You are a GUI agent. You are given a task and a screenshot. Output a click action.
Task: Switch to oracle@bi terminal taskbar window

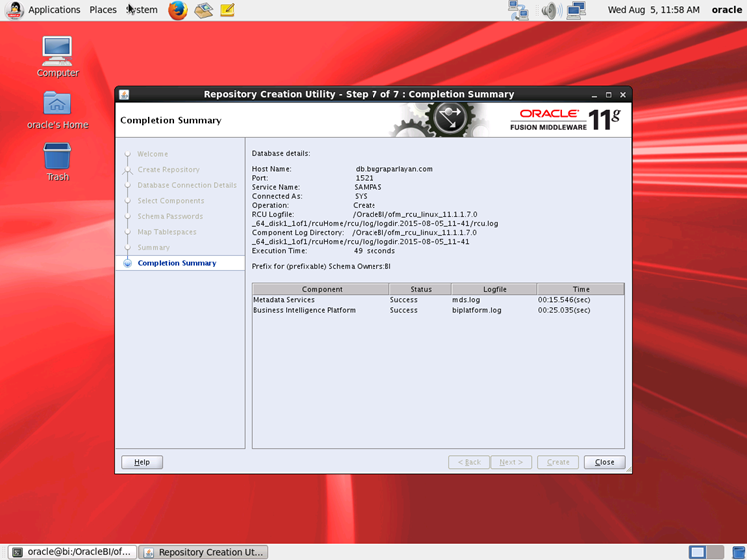click(x=73, y=552)
